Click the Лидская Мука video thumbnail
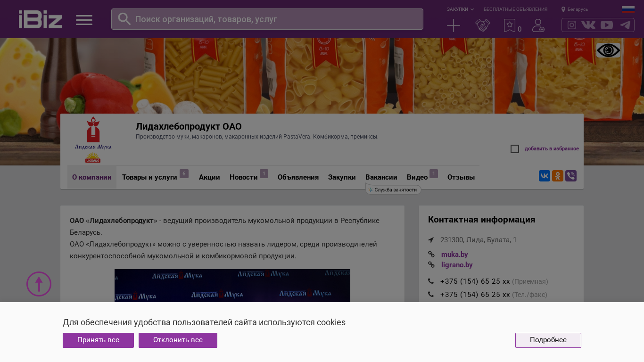 click(232, 286)
